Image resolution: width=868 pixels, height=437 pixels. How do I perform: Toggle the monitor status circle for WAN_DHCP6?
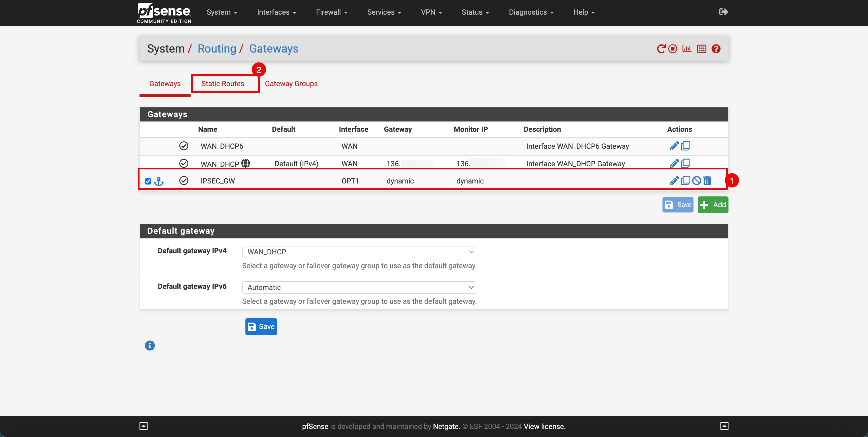click(183, 146)
